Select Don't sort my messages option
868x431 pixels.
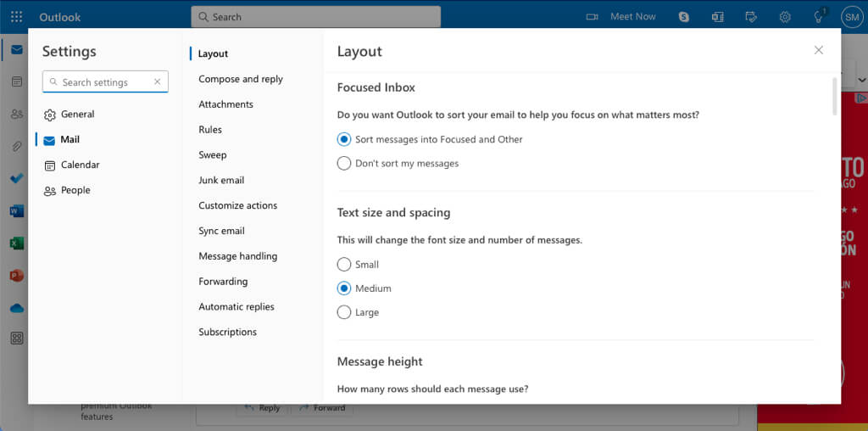[x=344, y=164]
